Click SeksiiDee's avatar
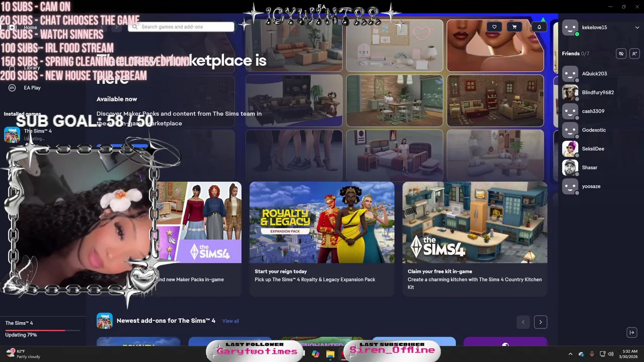The image size is (644, 362). pyautogui.click(x=570, y=149)
